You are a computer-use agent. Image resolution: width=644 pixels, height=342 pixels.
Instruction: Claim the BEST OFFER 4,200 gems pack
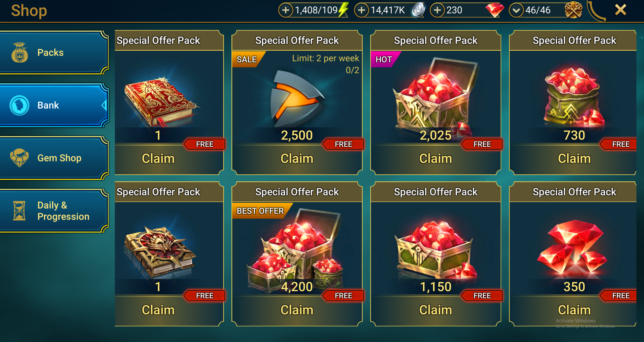click(297, 310)
